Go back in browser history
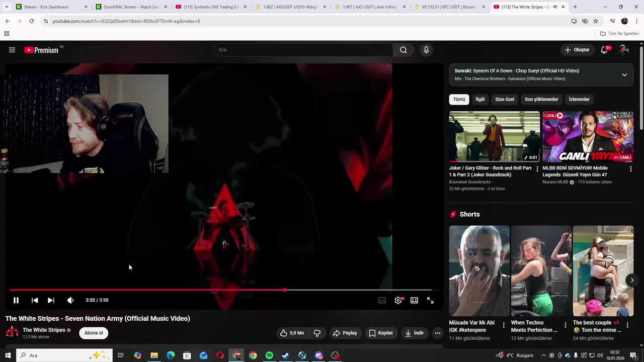 pyautogui.click(x=7, y=21)
